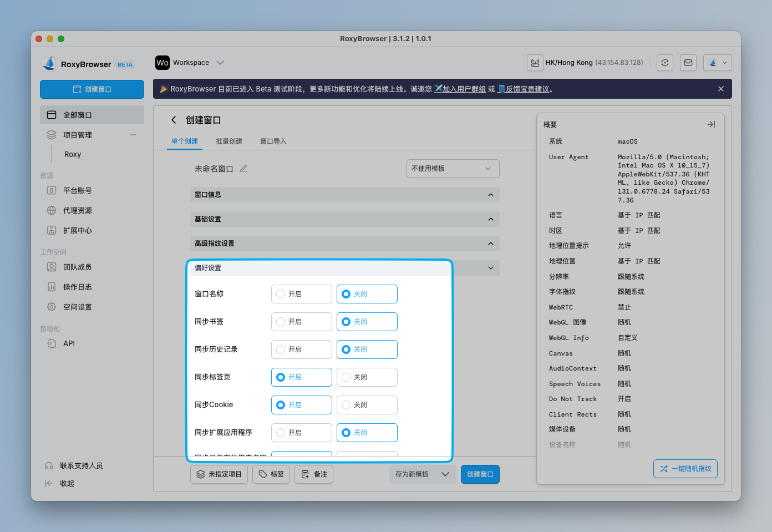The image size is (772, 532).
Task: Click the HK/Hong Kong network icon
Action: [x=535, y=63]
